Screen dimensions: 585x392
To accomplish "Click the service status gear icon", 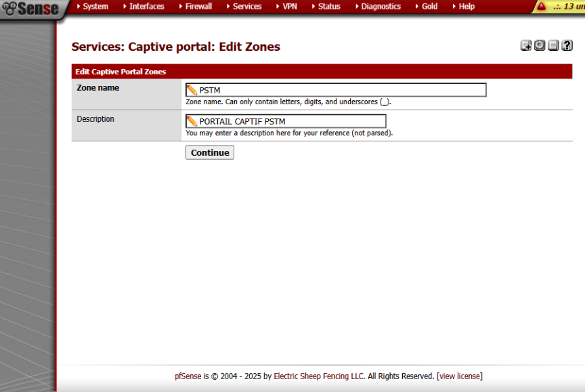I will pos(540,45).
